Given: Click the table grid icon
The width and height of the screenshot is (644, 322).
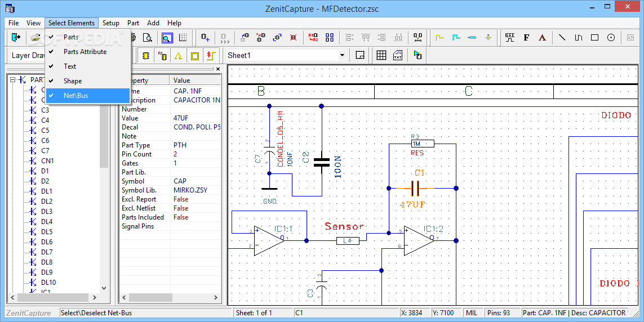Looking at the screenshot, I should point(381,55).
